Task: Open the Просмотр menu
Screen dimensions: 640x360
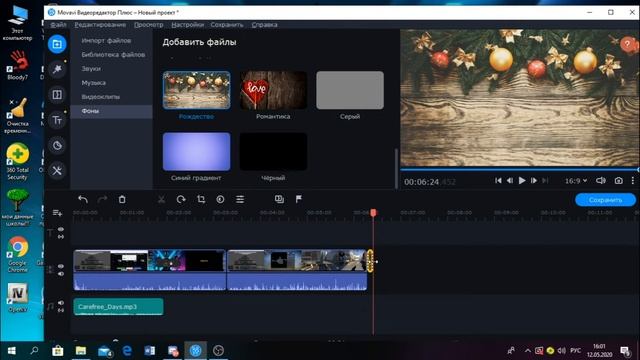Action: [149, 24]
